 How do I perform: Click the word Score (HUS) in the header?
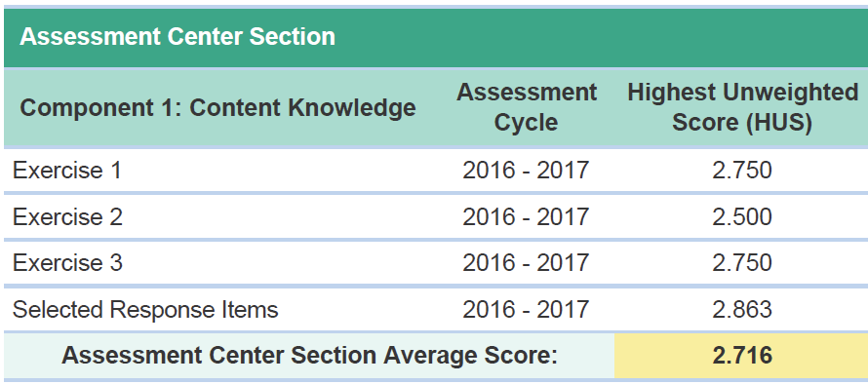tap(742, 123)
